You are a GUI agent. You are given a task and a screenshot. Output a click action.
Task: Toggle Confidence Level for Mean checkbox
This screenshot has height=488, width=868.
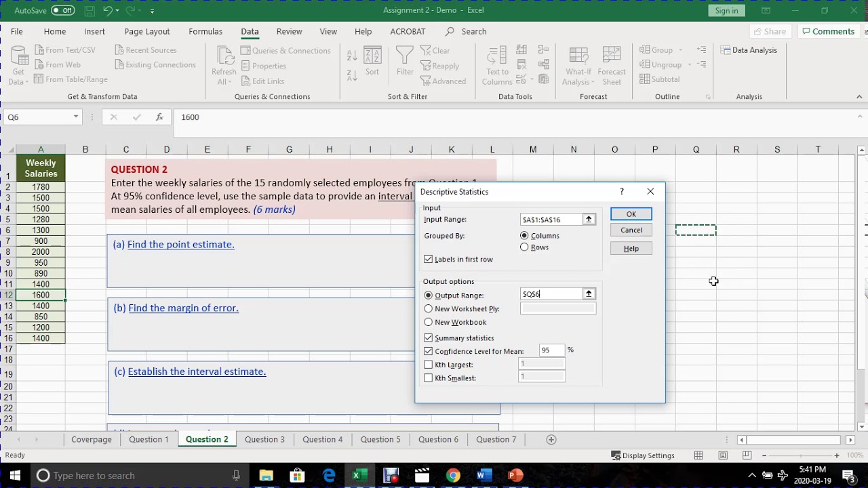[429, 351]
